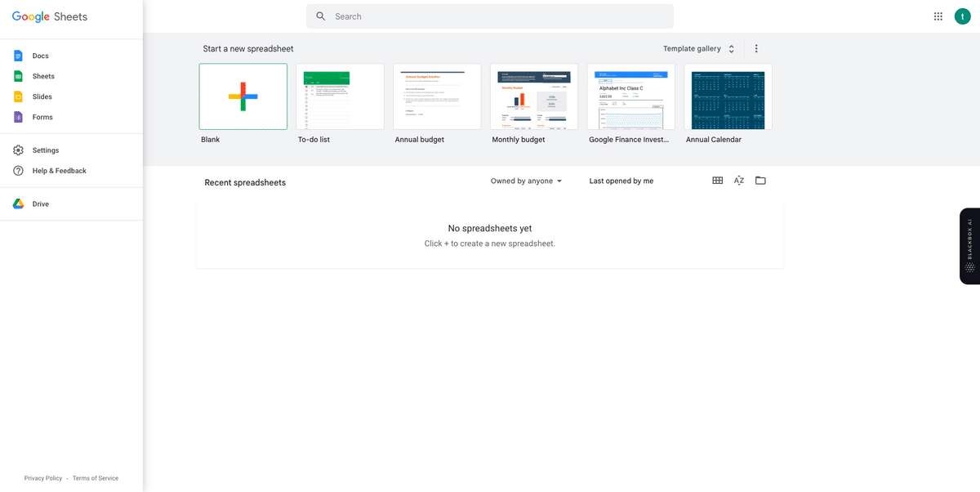The height and width of the screenshot is (492, 980).
Task: Open the Terms of Service link
Action: (x=96, y=478)
